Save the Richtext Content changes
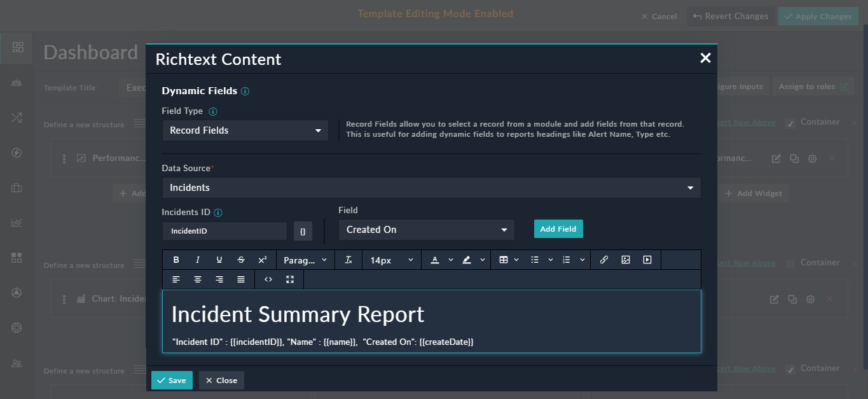The width and height of the screenshot is (868, 399). point(172,380)
